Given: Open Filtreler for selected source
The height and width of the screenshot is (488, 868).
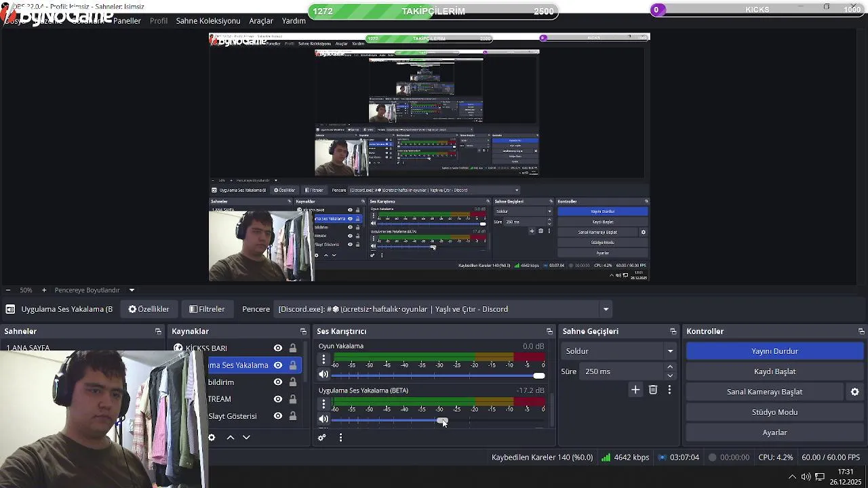Looking at the screenshot, I should pyautogui.click(x=207, y=309).
